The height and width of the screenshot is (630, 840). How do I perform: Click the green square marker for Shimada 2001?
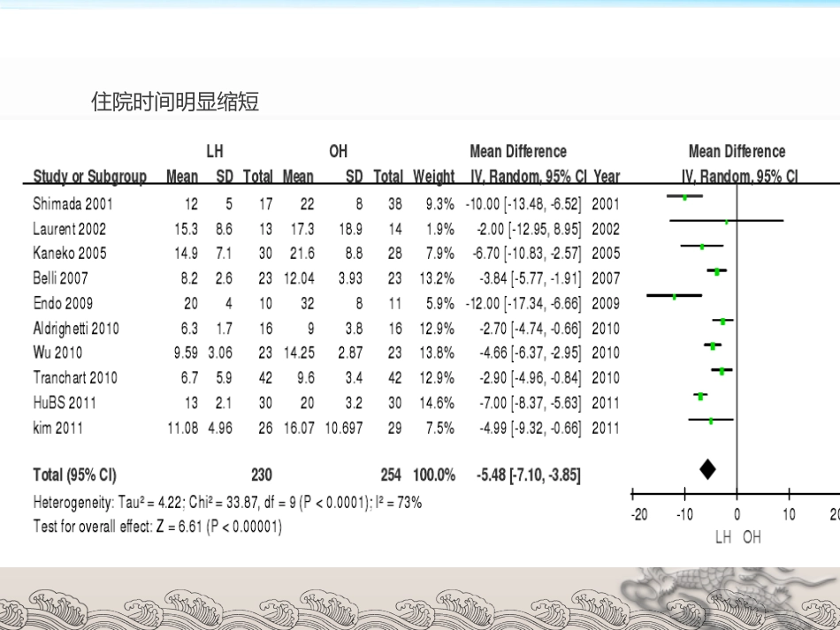[x=684, y=198]
